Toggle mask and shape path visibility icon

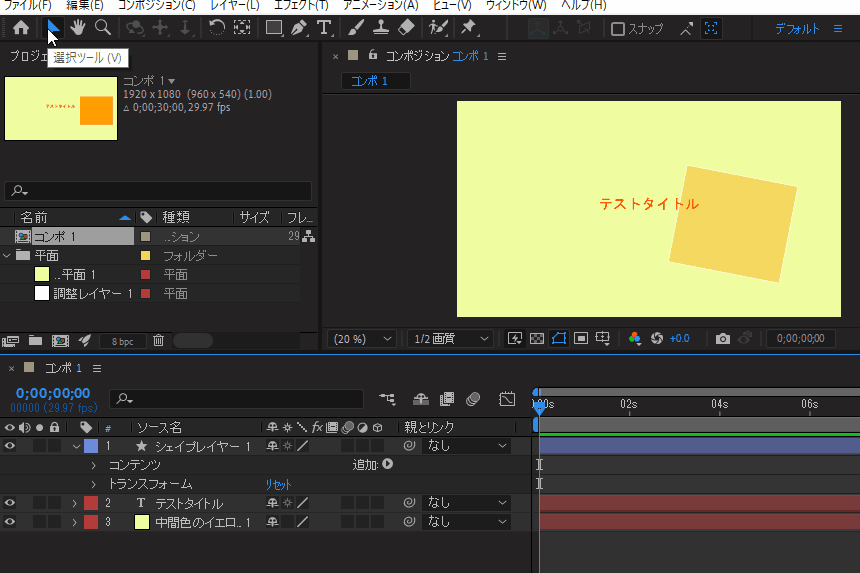click(x=558, y=339)
